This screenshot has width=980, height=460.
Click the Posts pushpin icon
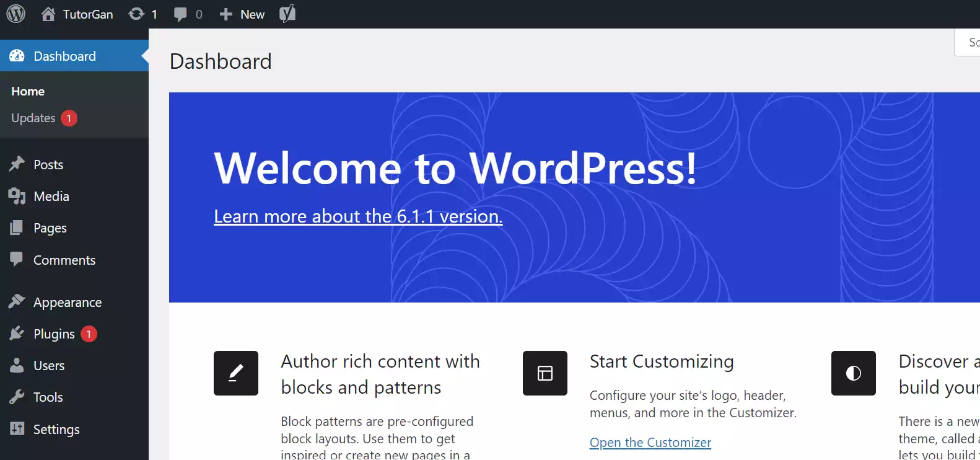coord(17,164)
